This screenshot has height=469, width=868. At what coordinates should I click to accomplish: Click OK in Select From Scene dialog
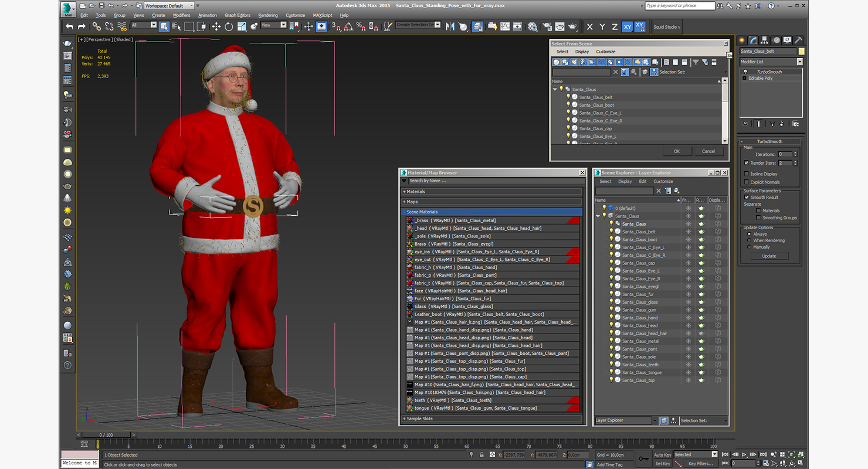677,151
